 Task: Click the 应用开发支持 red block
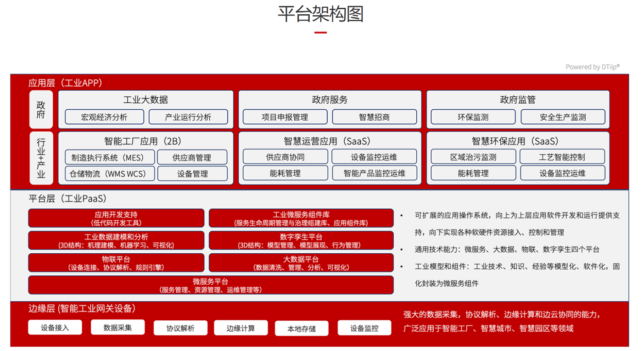pyautogui.click(x=116, y=218)
